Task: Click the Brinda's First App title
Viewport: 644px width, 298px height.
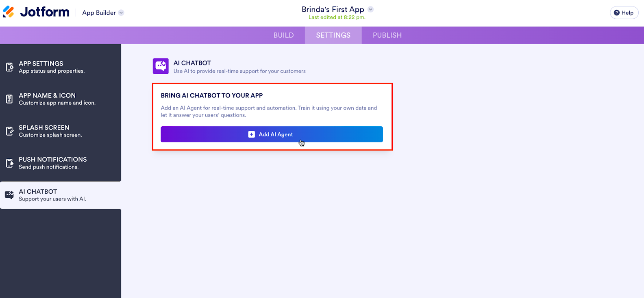Action: click(x=333, y=9)
